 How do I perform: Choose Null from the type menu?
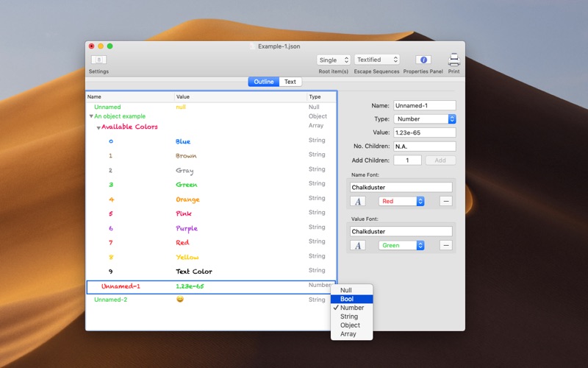(x=352, y=290)
